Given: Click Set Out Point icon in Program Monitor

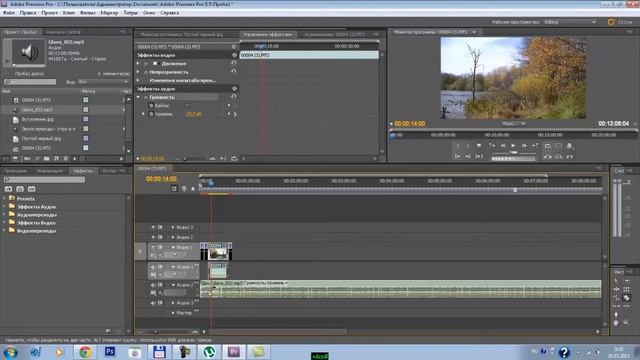Looking at the screenshot, I should tap(468, 146).
